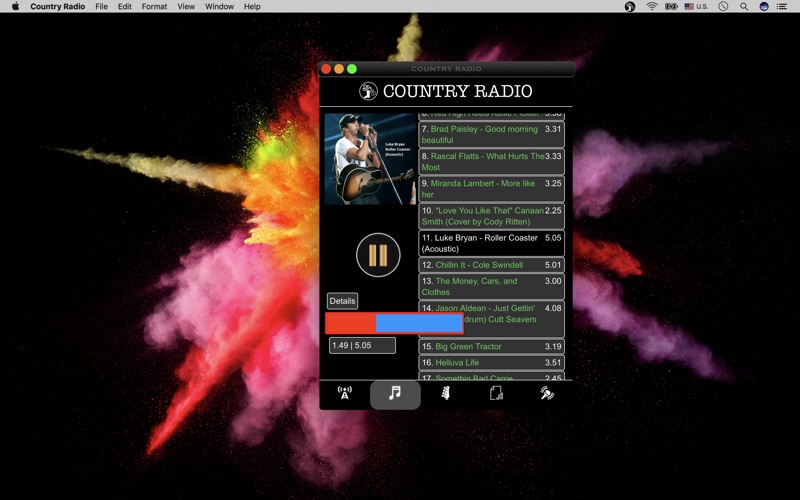Open the Format menu

point(154,7)
